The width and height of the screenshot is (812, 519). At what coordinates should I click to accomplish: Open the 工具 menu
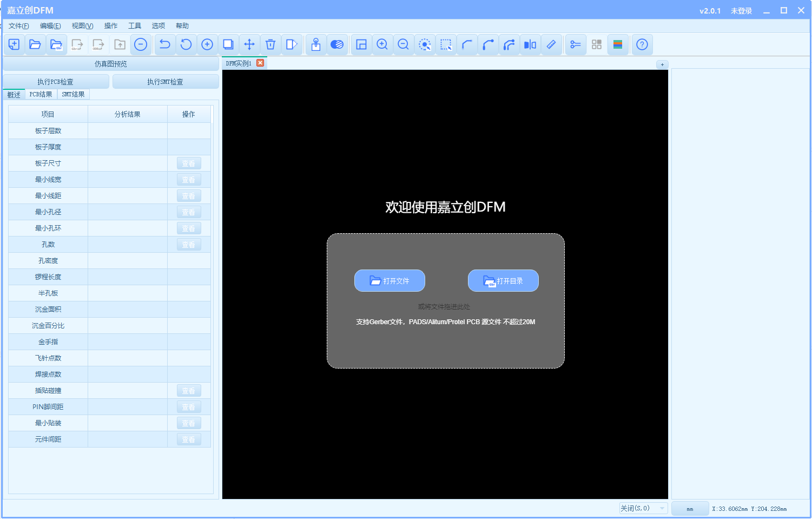[135, 26]
